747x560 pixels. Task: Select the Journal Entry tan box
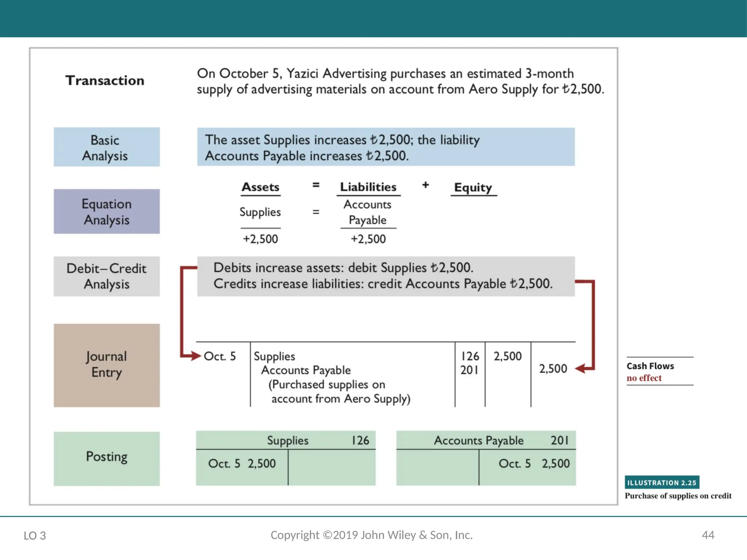(107, 365)
